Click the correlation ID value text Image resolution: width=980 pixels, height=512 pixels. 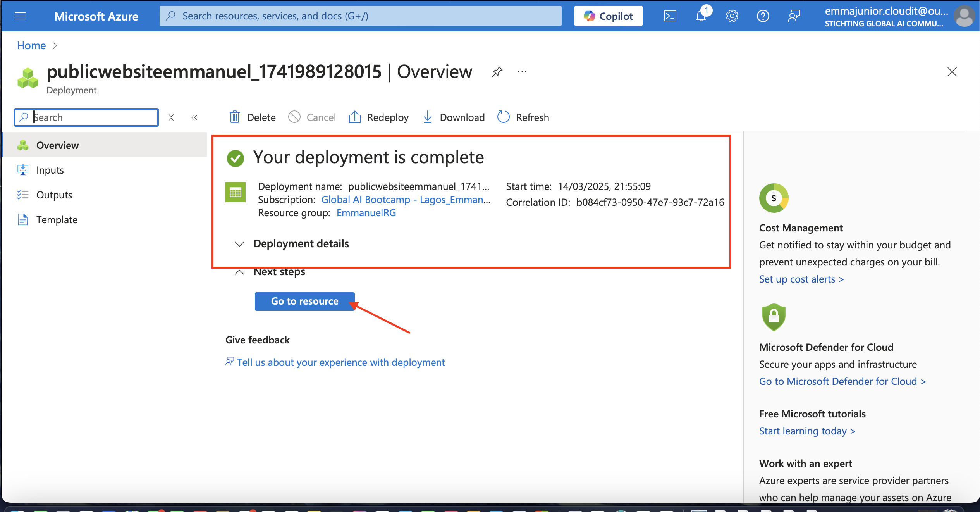(x=650, y=202)
